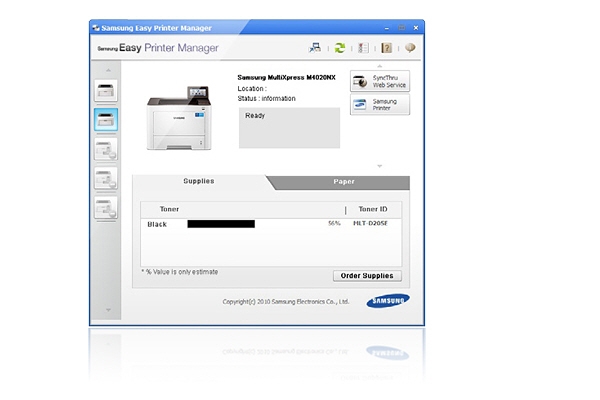Refresh the printer list with green arrows
The image size is (600, 400).
point(339,48)
